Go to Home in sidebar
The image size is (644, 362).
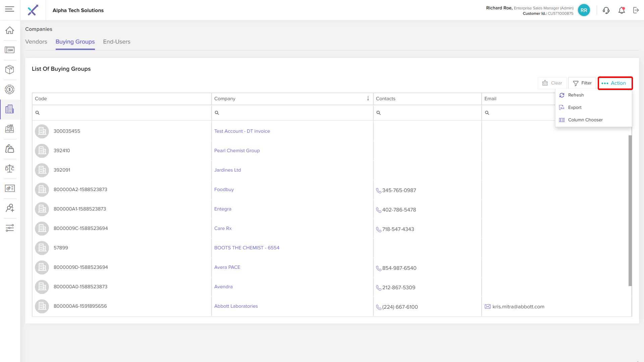10,30
